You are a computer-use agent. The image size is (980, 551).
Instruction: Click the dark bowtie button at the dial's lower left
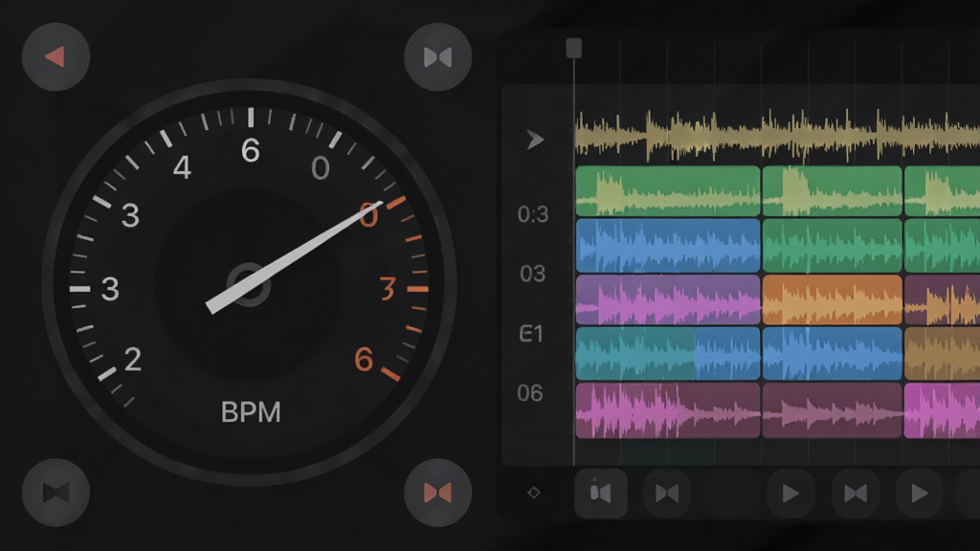point(56,493)
